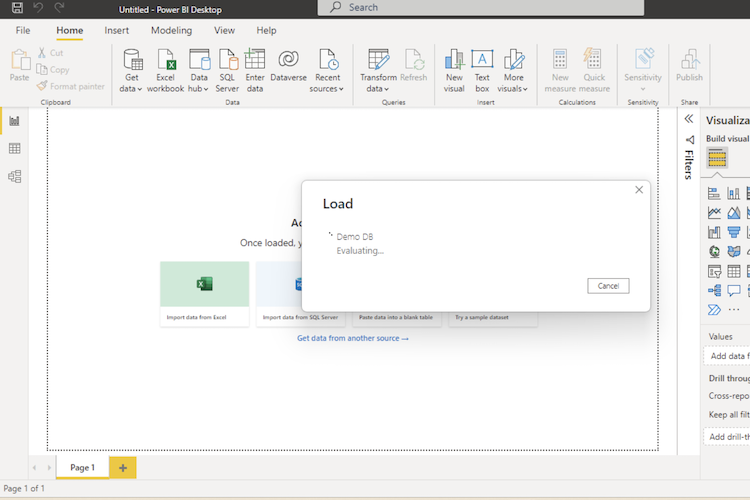Image resolution: width=750 pixels, height=500 pixels.
Task: Switch to Model view in left sidebar
Action: tap(14, 177)
